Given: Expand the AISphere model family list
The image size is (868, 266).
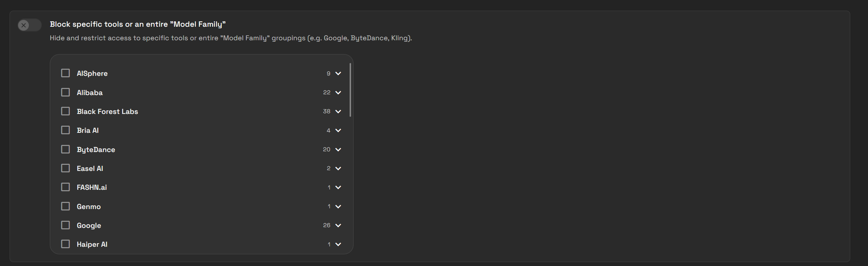Looking at the screenshot, I should pos(338,73).
